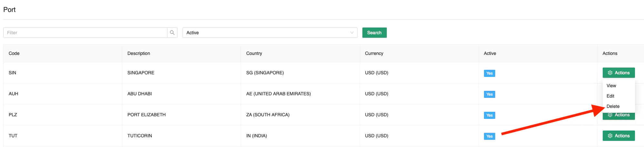Click the Code column header
Screen dimensions: 644x147
pyautogui.click(x=14, y=53)
